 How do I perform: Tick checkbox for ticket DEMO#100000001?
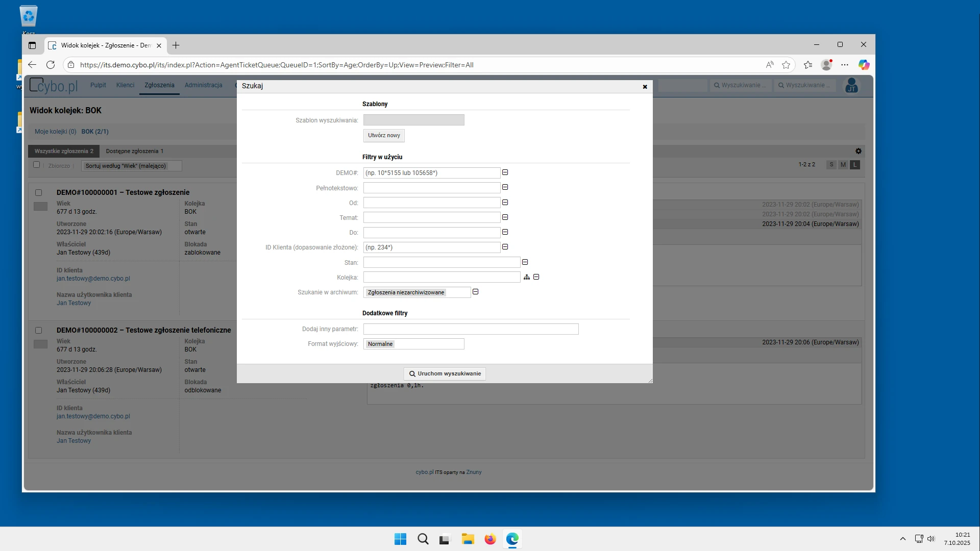coord(38,192)
